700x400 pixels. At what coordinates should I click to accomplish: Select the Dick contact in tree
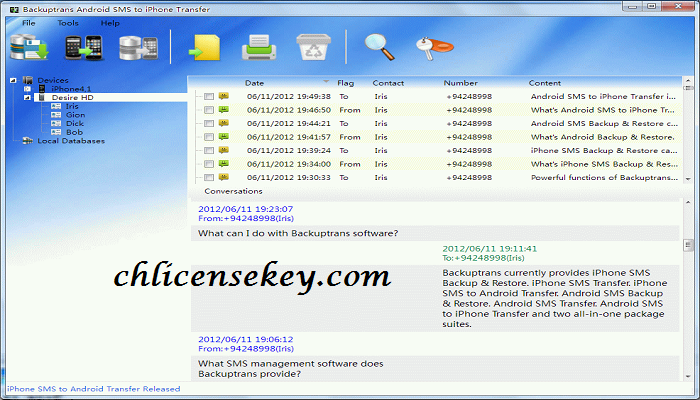coord(75,123)
